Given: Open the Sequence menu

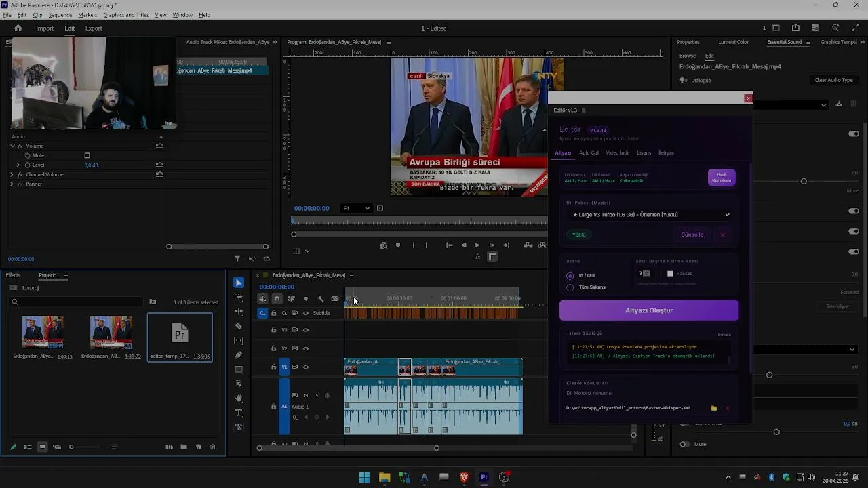Looking at the screenshot, I should [x=60, y=15].
